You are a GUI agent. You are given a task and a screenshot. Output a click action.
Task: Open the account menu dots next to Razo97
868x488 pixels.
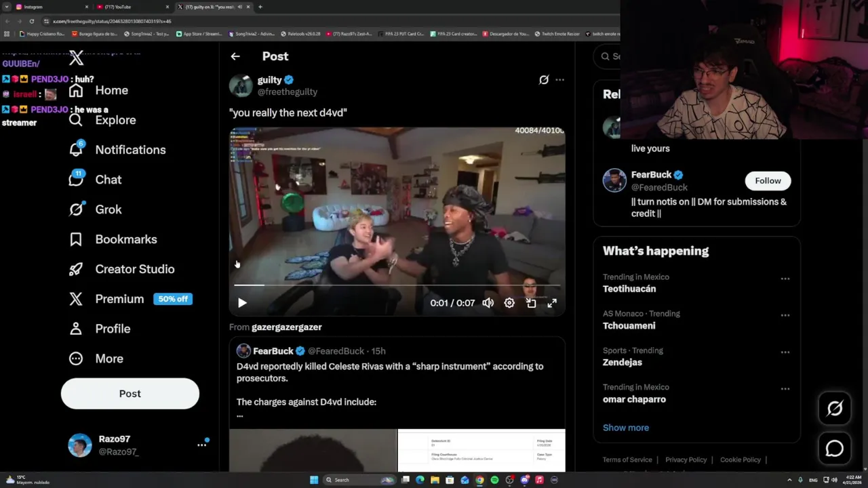[x=201, y=445]
